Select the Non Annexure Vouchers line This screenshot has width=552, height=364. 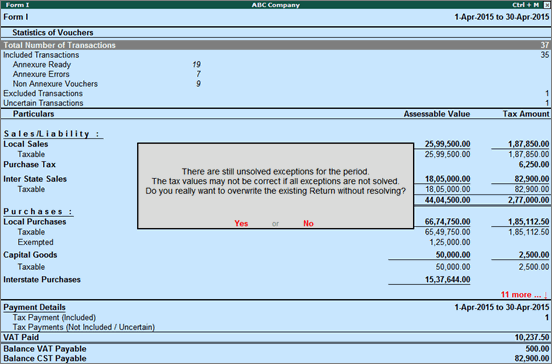pos(107,84)
